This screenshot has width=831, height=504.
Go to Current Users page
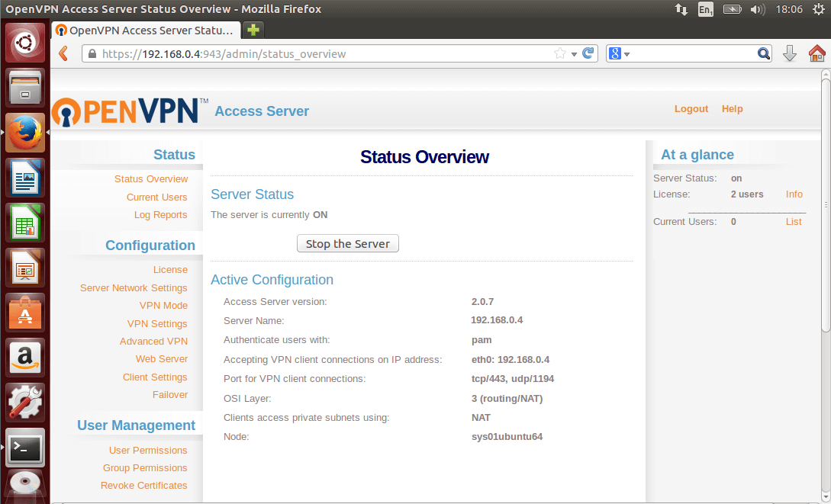pos(157,197)
